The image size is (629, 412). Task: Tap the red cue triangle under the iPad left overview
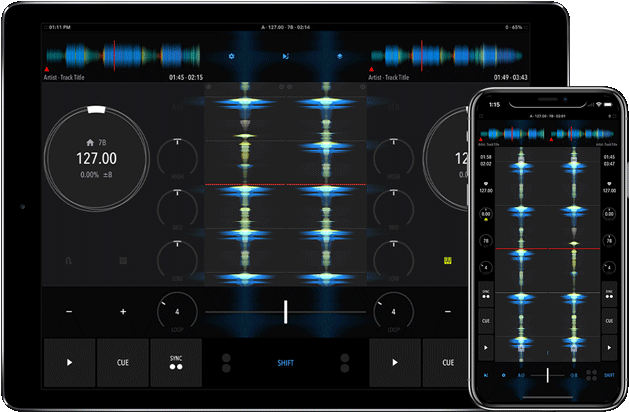coord(47,69)
